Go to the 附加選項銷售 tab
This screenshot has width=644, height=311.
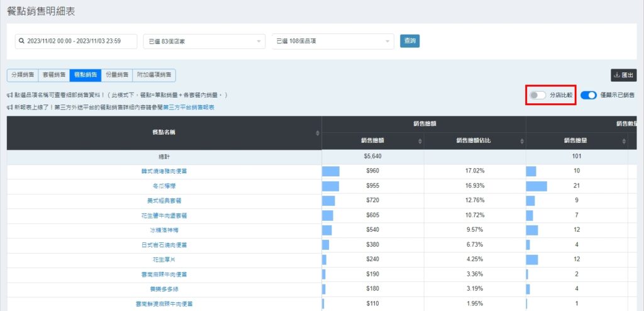154,75
